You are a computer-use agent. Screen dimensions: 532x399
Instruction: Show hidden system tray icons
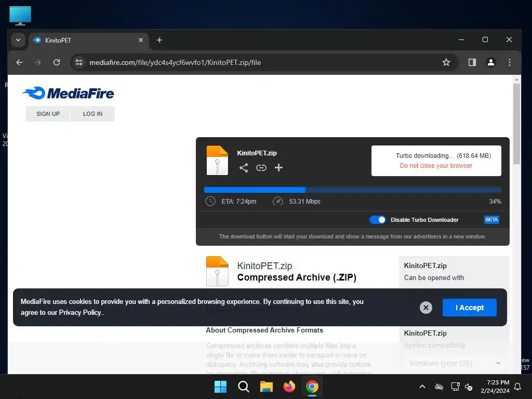click(422, 387)
